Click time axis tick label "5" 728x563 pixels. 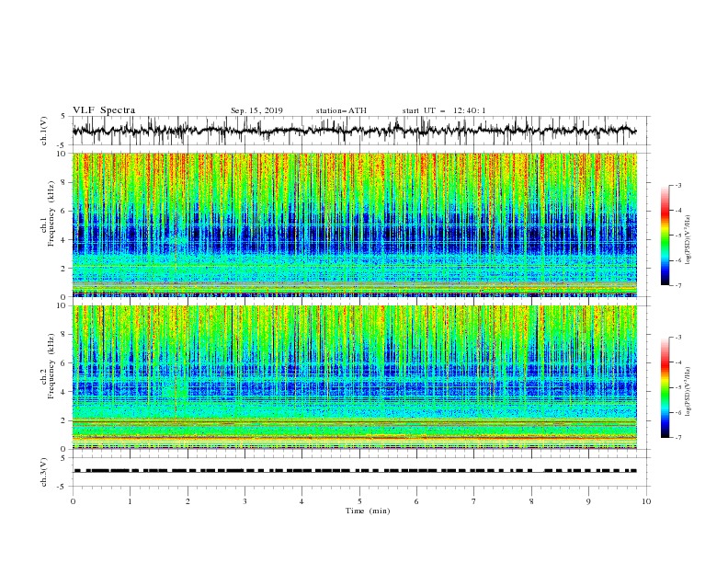click(x=359, y=501)
